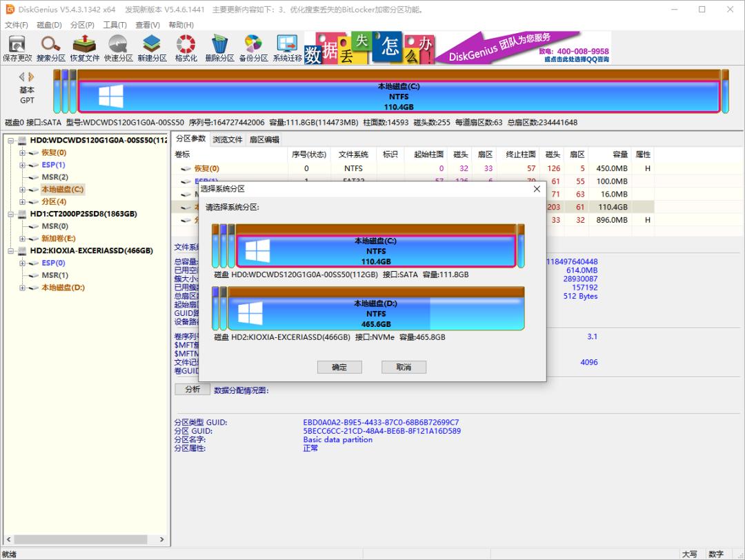Select the 格式化 (Format) toolbar icon
The image size is (745, 560).
[185, 47]
